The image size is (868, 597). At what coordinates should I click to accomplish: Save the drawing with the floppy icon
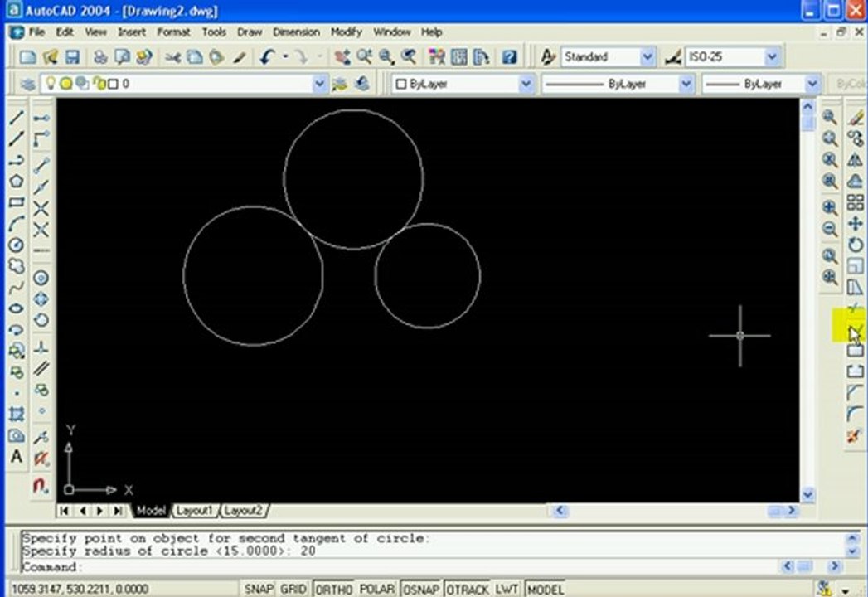click(72, 56)
